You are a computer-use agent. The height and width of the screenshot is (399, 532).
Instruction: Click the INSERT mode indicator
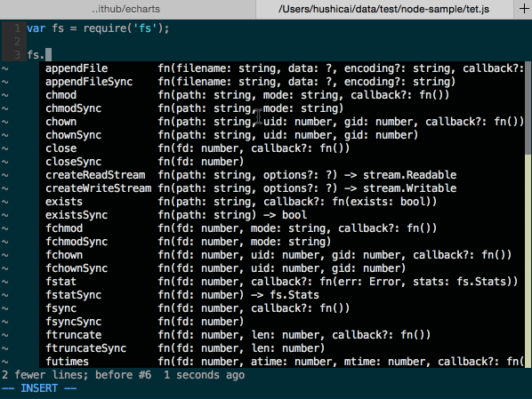[39, 388]
